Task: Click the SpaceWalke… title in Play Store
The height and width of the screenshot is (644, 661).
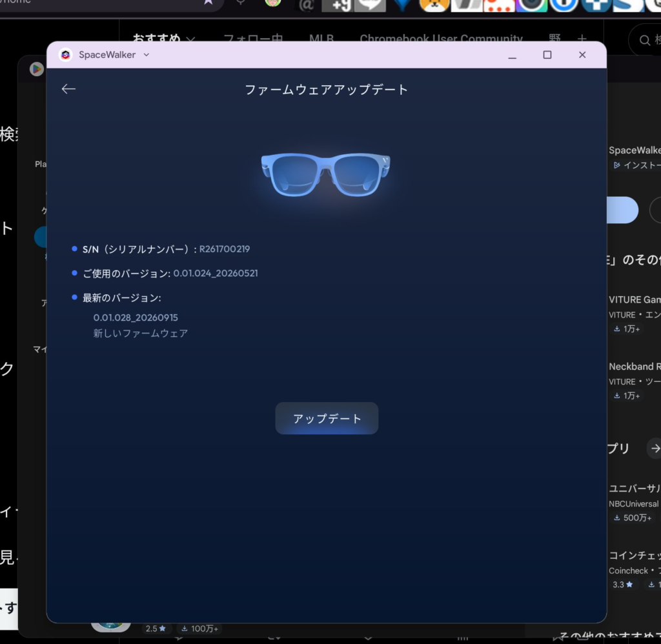Action: (x=635, y=150)
